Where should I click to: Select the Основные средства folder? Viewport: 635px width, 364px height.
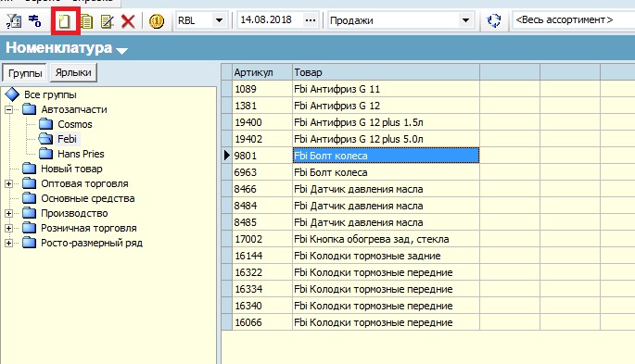pos(88,198)
